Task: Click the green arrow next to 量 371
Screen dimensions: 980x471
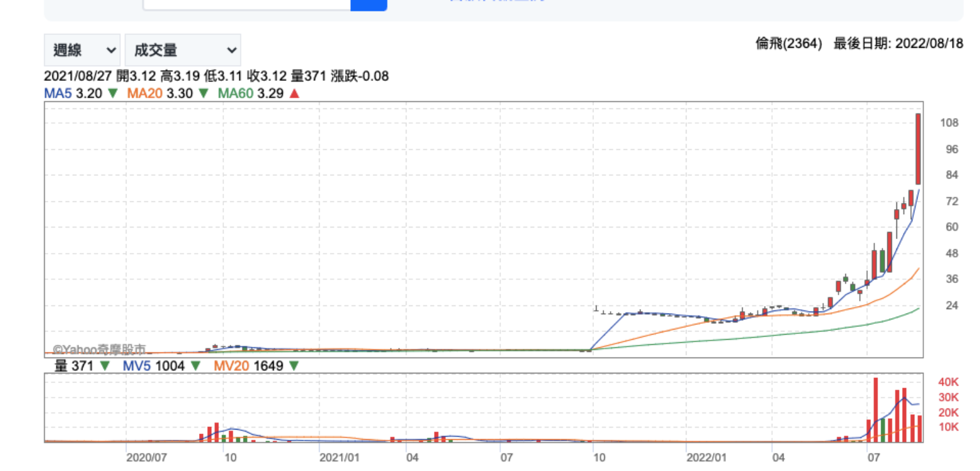Action: [x=105, y=366]
